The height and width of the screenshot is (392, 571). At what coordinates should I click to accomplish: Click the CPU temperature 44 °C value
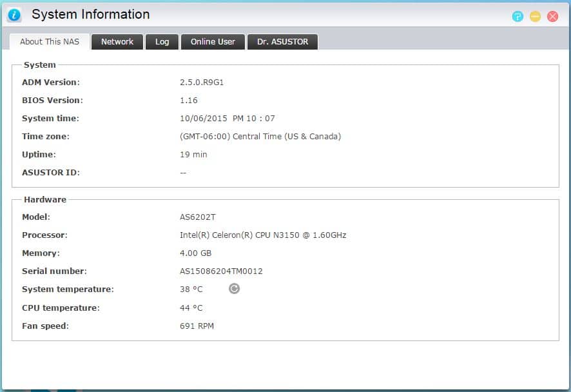[191, 308]
